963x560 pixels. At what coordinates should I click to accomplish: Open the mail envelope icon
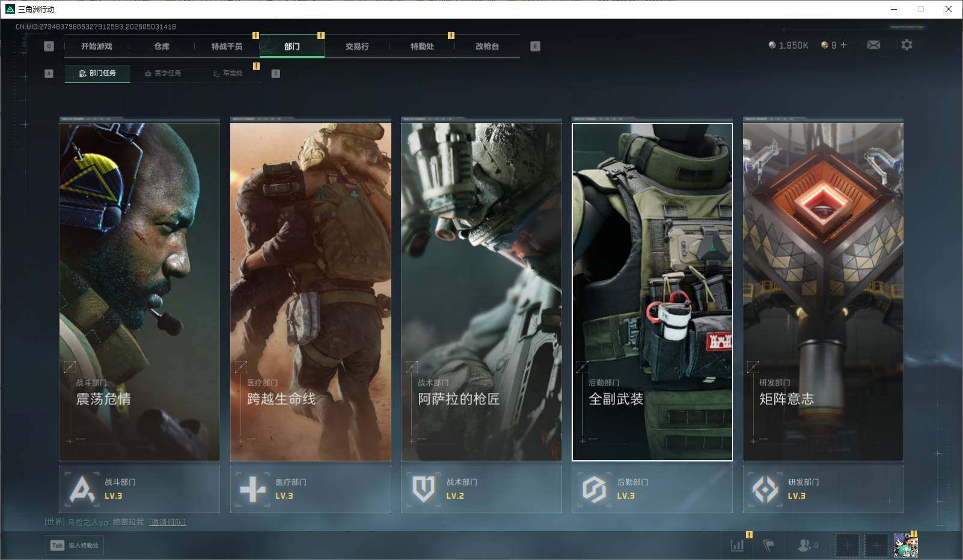tap(873, 45)
